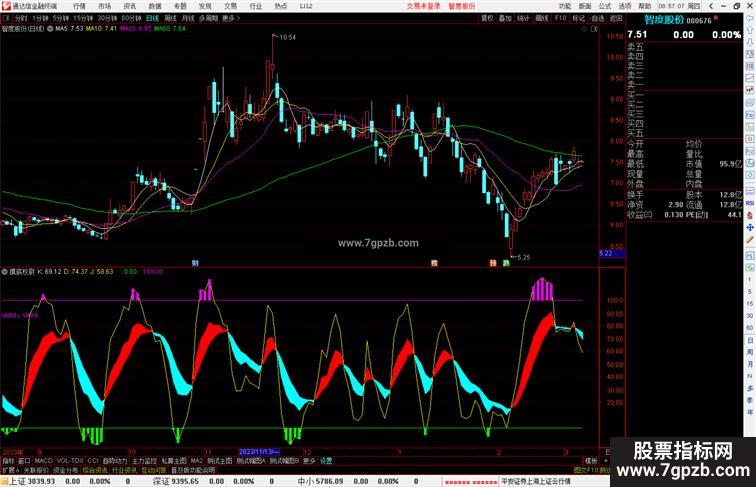Select the 趋势动力 indicator tab
Viewport: 756px width, 487px height.
(x=115, y=461)
